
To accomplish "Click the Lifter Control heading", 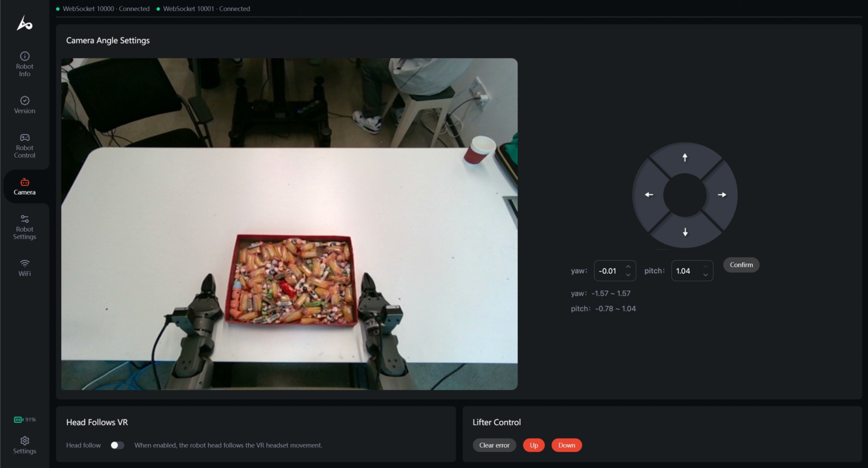I will click(496, 422).
